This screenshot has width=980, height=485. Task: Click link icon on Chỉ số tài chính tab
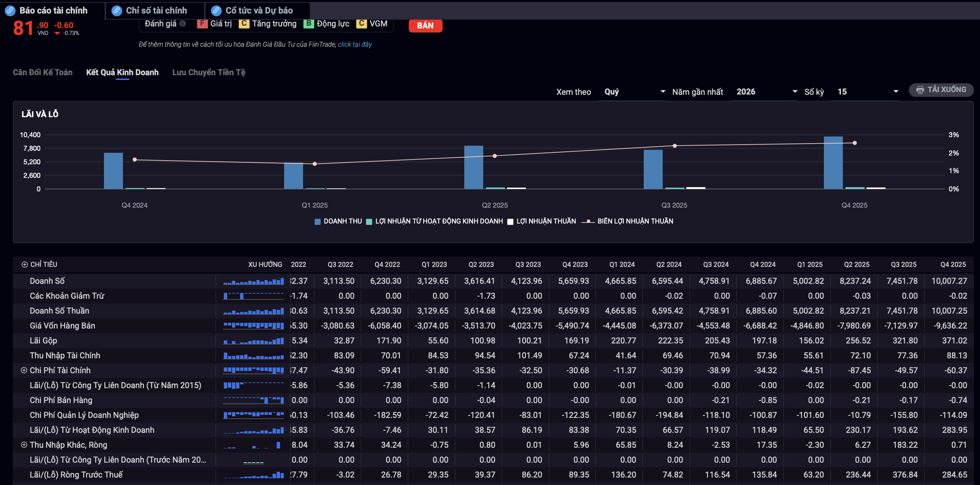pos(117,10)
